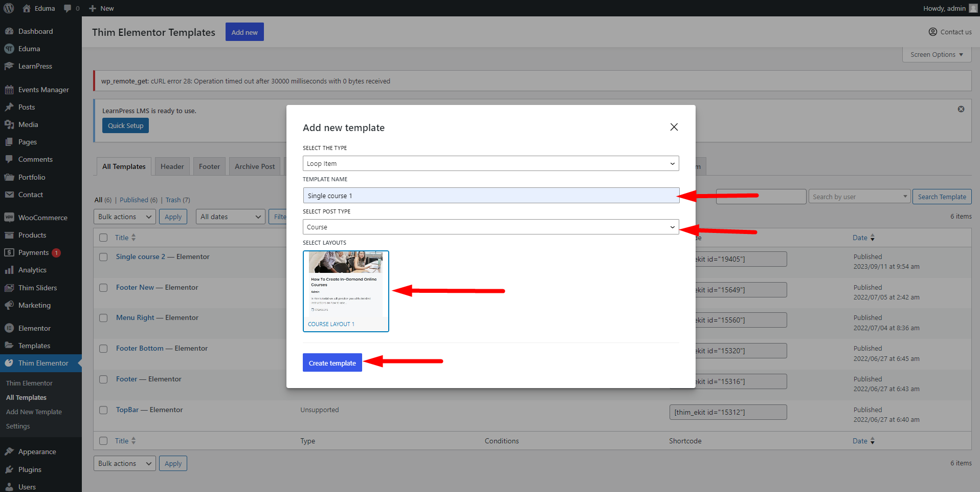The height and width of the screenshot is (492, 980).
Task: Toggle the select-all checkbox beside Title header
Action: point(103,238)
